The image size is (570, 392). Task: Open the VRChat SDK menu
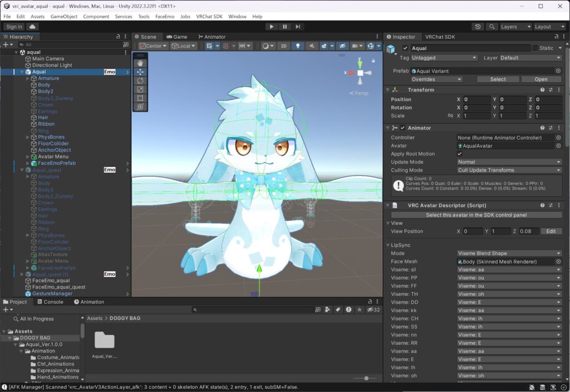209,16
